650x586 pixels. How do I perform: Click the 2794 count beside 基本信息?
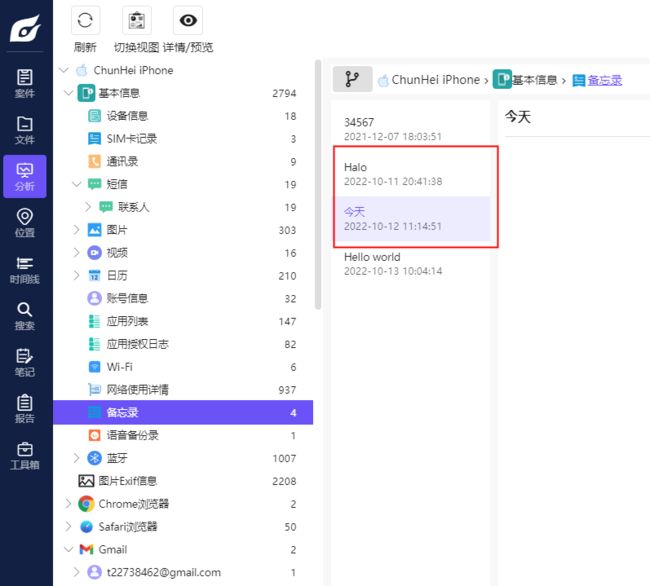tap(284, 93)
